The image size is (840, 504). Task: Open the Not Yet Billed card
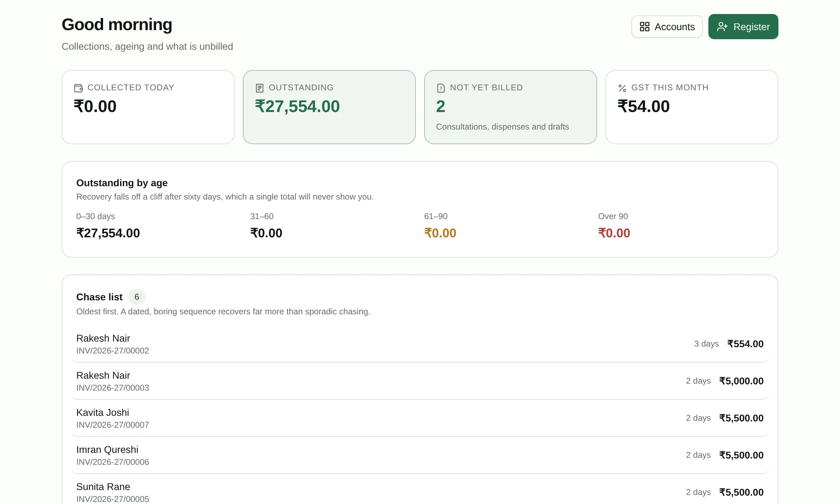510,107
